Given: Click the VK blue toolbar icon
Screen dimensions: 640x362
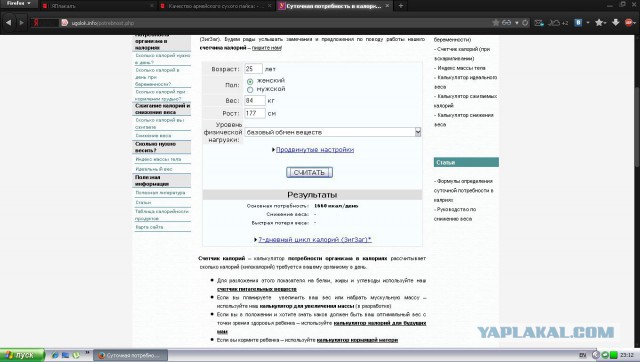Looking at the screenshot, I should click(578, 23).
